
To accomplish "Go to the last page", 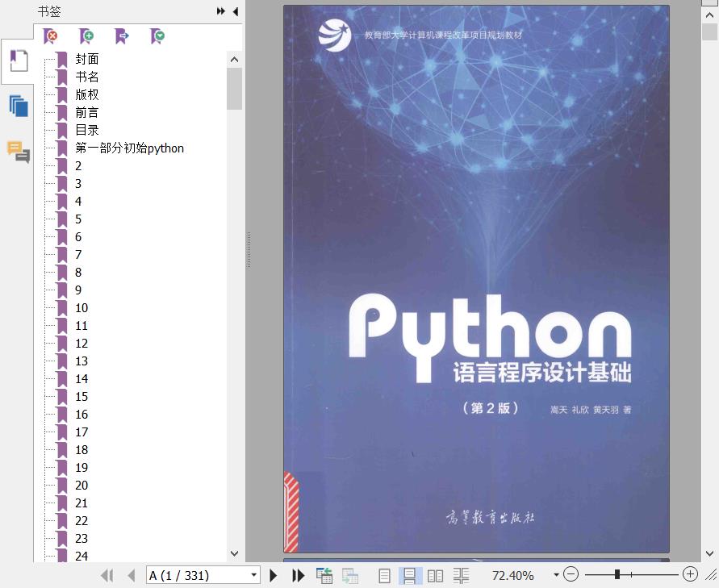I will tap(299, 575).
